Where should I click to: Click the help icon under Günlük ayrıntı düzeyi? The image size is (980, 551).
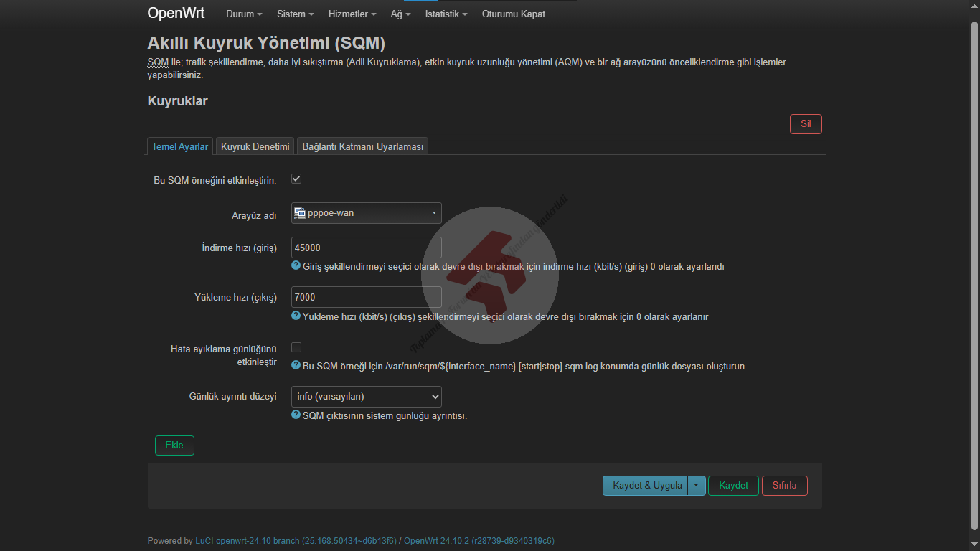tap(296, 415)
